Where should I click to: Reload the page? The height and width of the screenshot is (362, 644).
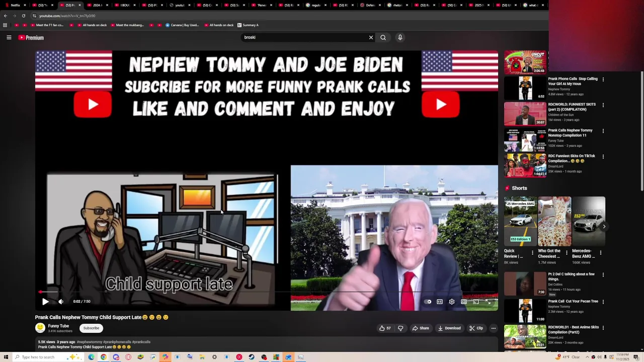point(23,16)
